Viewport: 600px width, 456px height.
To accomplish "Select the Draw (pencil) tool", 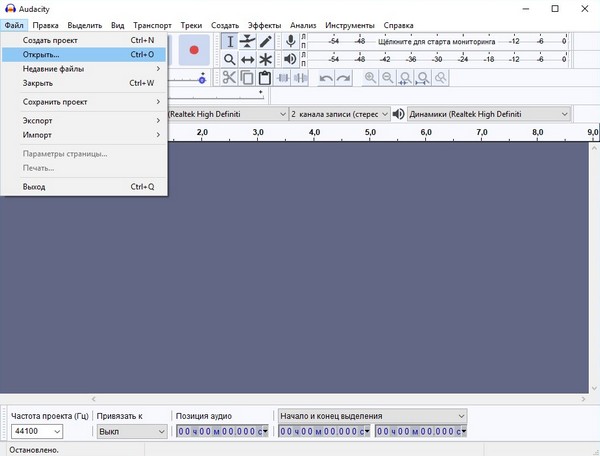I will 265,41.
